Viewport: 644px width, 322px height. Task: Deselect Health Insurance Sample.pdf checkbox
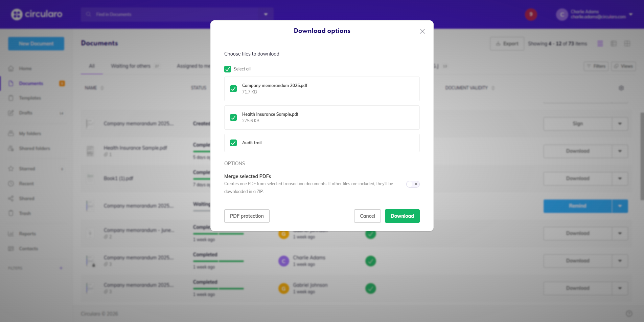[x=233, y=117]
